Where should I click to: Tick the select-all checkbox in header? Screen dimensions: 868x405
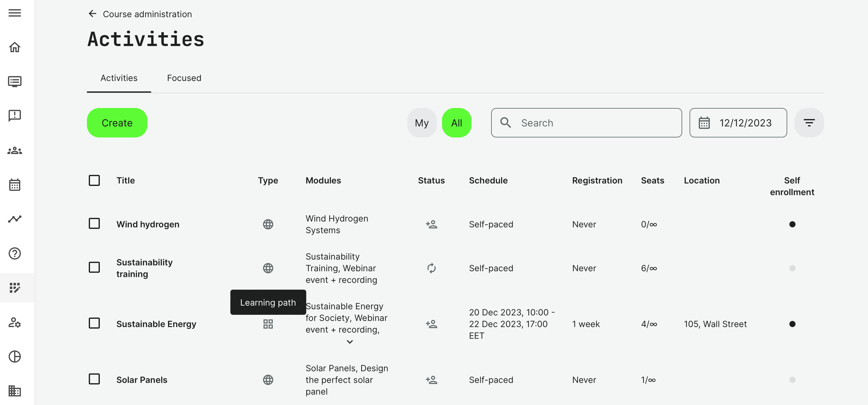coord(94,180)
